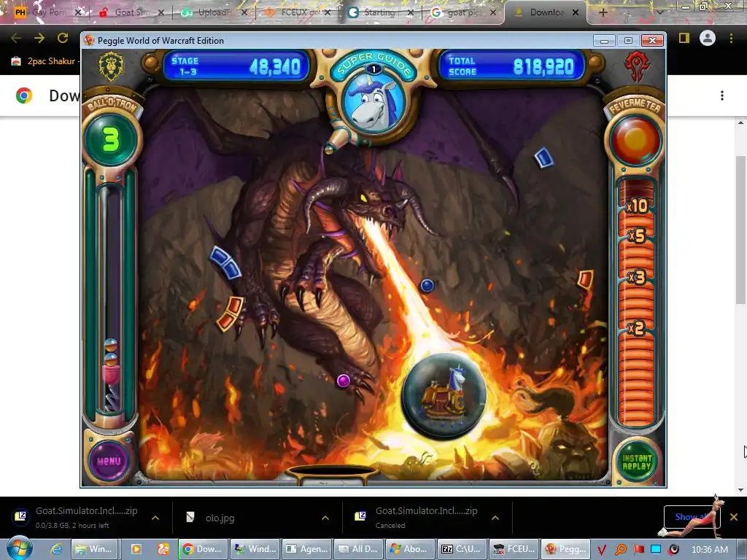Open the Windows Start menu
Screen dimensions: 747x560
pos(20,548)
